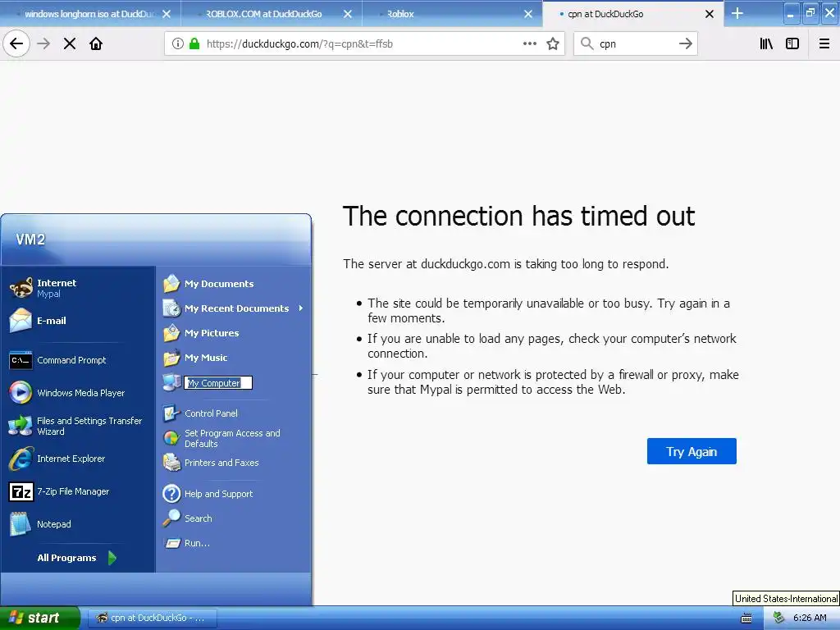Expand All Programs in Start menu
Screen dimensions: 840x630
[76, 558]
